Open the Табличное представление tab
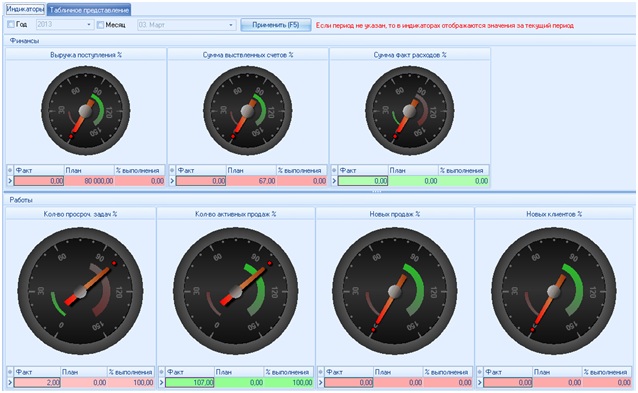 (89, 10)
